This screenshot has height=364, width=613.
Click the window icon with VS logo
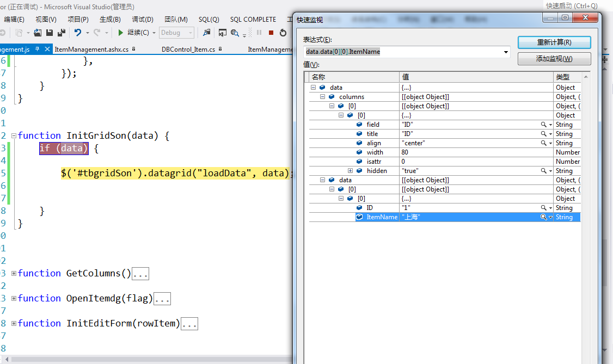coord(223,33)
